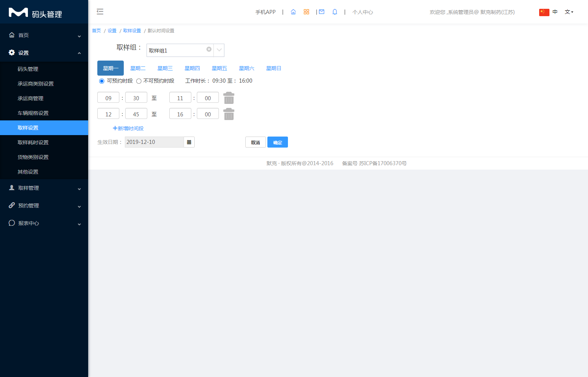588x377 pixels.
Task: Click second slot end minute field 00
Action: [x=208, y=114]
